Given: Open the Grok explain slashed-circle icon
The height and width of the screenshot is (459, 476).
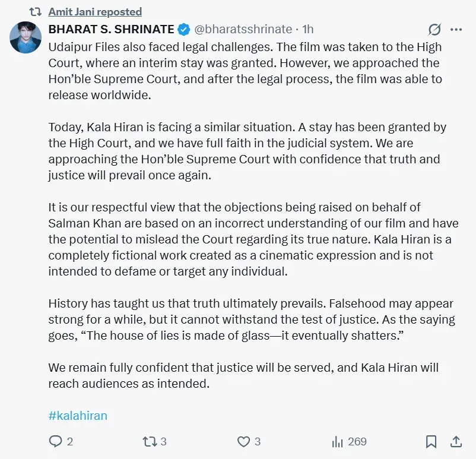Looking at the screenshot, I should click(434, 30).
